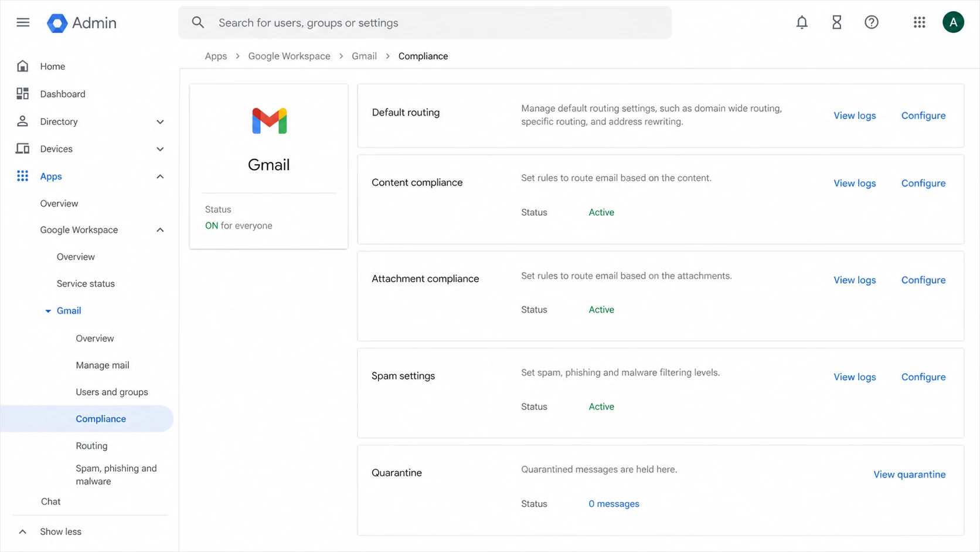Screen dimensions: 980x552
Task: Open the account avatar A
Action: 953,22
